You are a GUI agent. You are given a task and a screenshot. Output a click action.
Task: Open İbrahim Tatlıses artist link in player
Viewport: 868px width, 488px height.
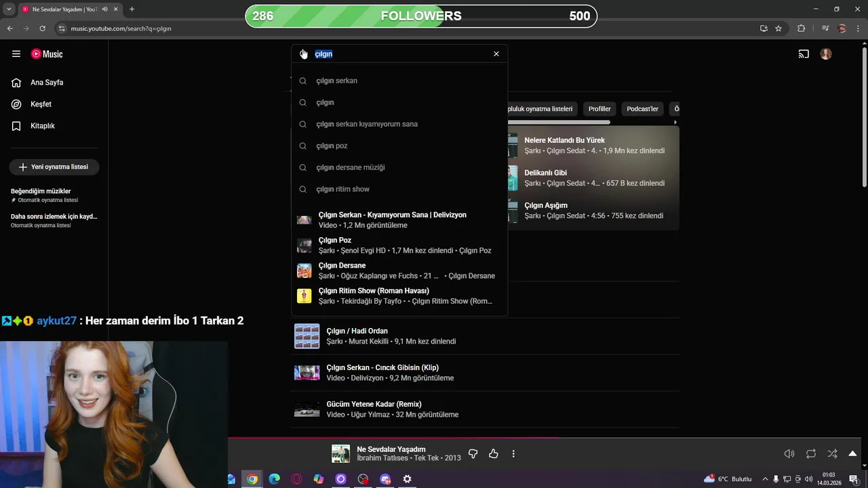point(382,458)
